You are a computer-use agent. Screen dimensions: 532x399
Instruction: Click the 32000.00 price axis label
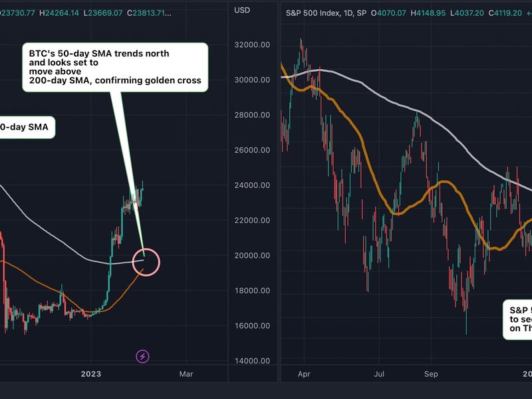click(253, 45)
